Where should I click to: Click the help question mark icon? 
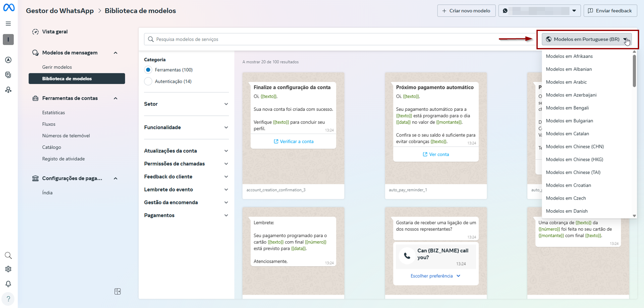coord(8,299)
